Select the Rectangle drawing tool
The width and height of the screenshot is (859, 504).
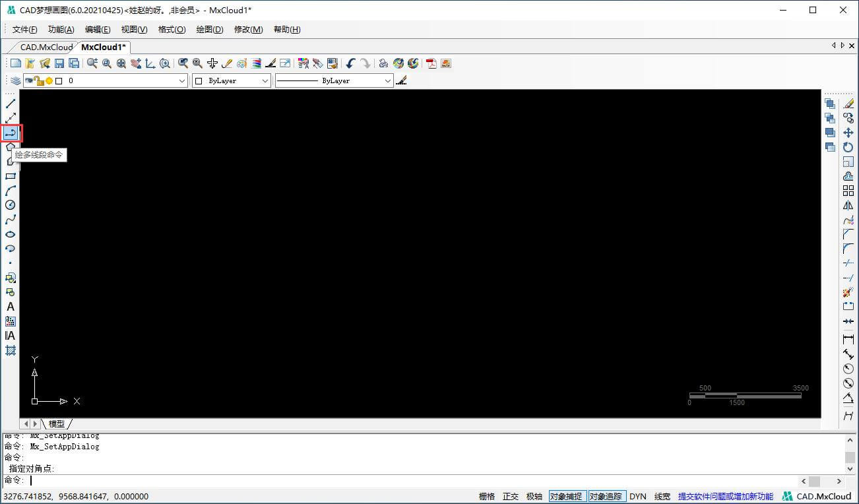click(x=11, y=176)
